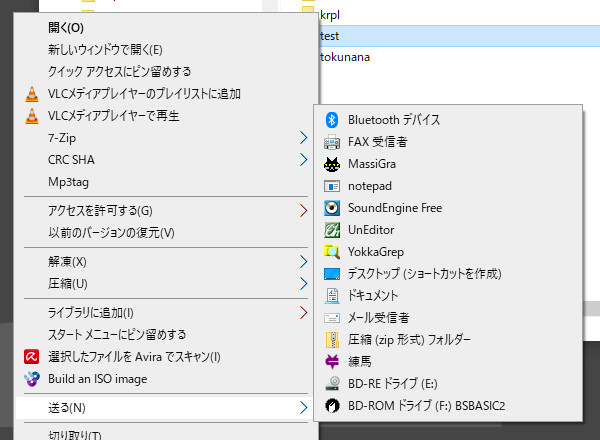
Task: Click the BD-RE drive (E:) disc icon
Action: [332, 383]
